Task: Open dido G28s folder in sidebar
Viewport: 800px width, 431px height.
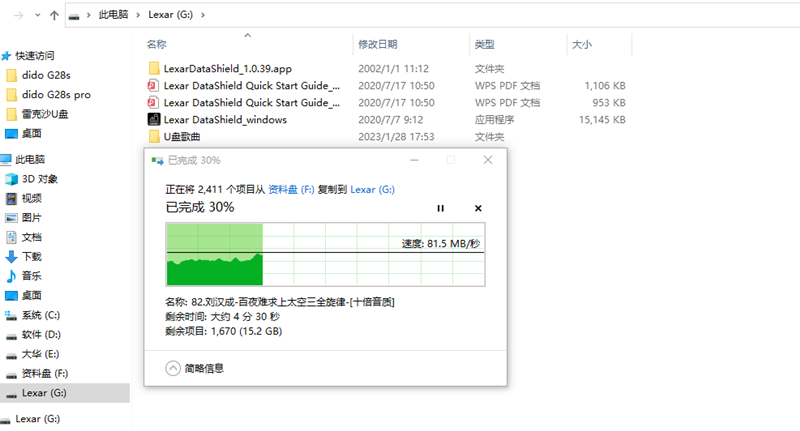Action: click(x=46, y=75)
